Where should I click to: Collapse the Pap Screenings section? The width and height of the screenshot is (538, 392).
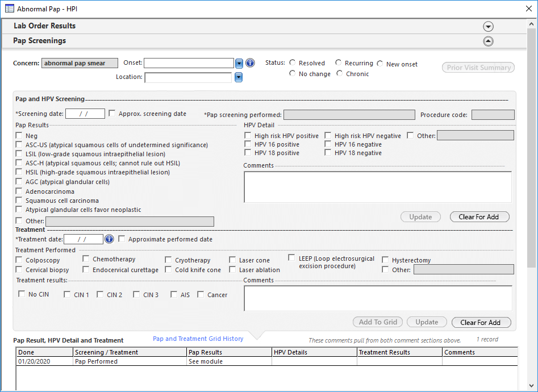(488, 41)
